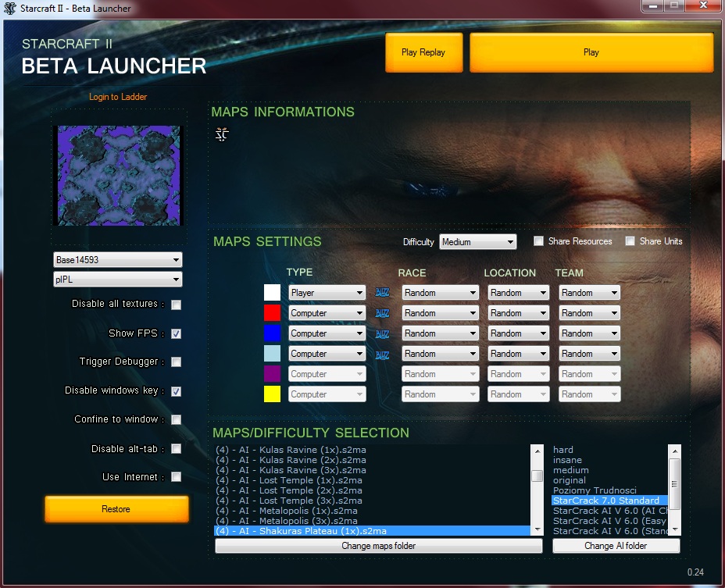Select Metalopolis (3x).s2ma map

click(x=372, y=521)
